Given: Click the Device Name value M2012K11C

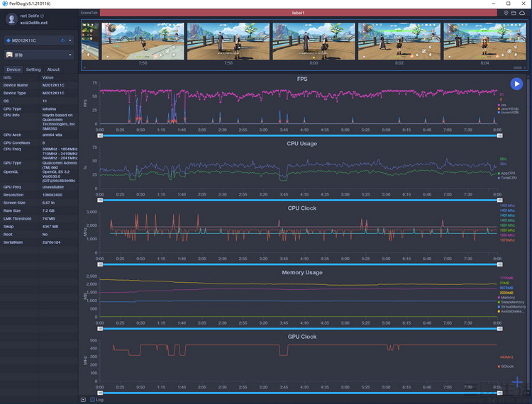Looking at the screenshot, I should pos(53,86).
